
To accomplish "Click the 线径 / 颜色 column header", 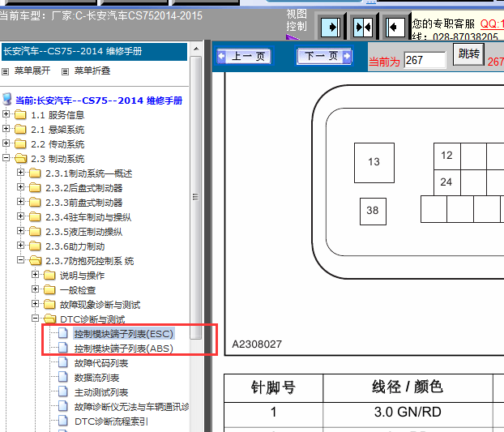I will (408, 387).
